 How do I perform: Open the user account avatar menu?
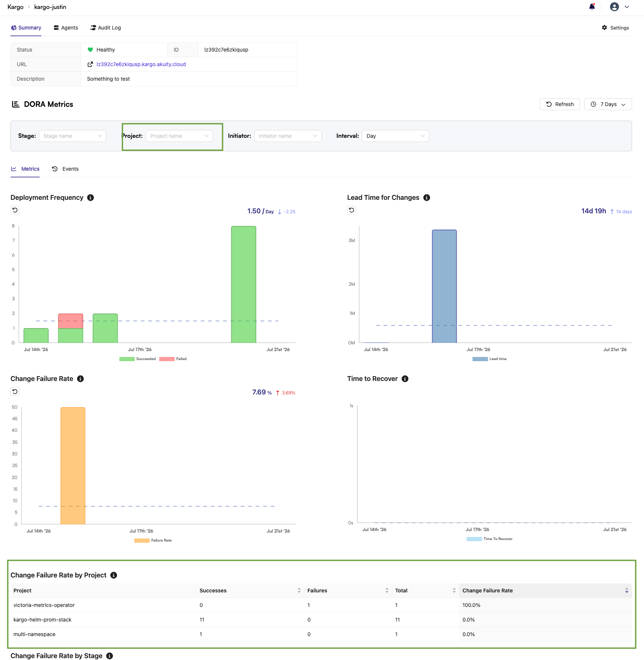point(619,7)
